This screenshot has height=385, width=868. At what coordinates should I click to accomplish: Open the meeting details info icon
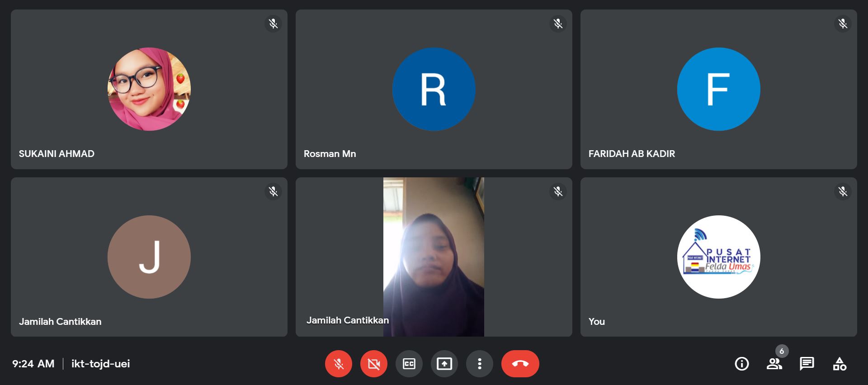click(x=741, y=364)
